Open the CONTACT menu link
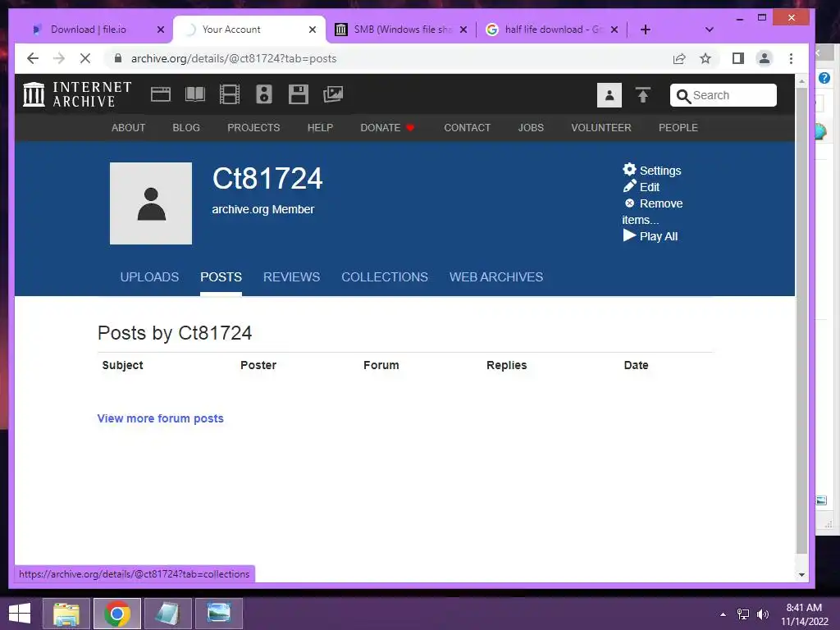The image size is (840, 630). (x=467, y=127)
